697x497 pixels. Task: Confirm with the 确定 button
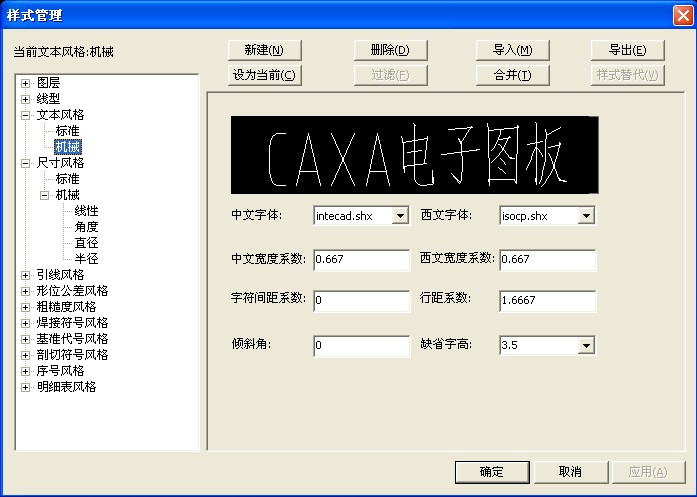[x=492, y=472]
